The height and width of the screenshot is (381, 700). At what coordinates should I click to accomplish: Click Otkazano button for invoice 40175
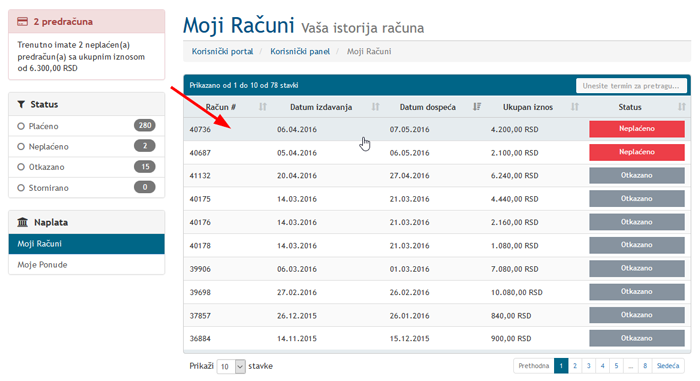pos(637,198)
